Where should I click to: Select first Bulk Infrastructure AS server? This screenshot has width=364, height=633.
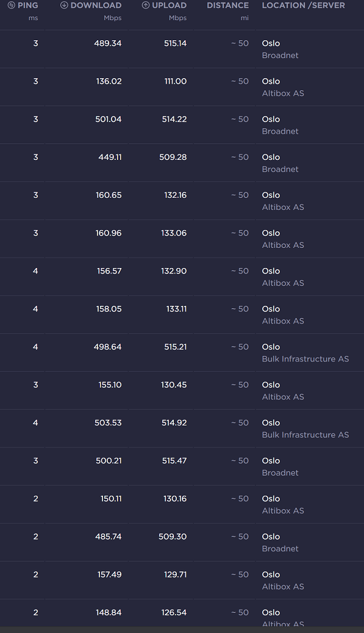point(305,359)
